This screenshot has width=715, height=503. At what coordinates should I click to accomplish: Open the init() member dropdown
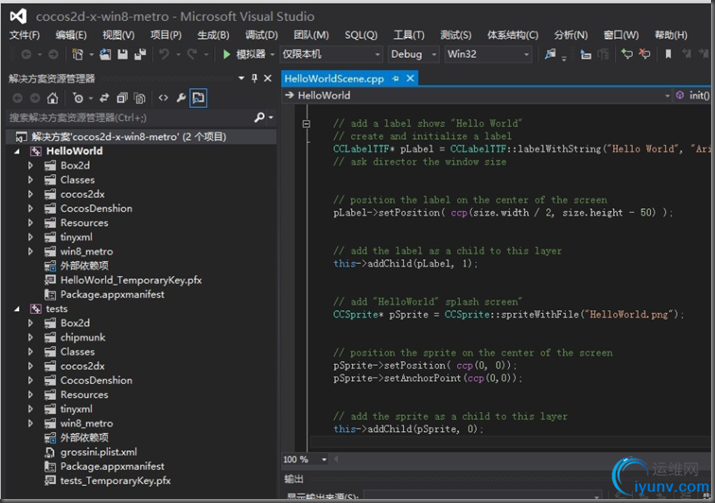click(x=694, y=95)
